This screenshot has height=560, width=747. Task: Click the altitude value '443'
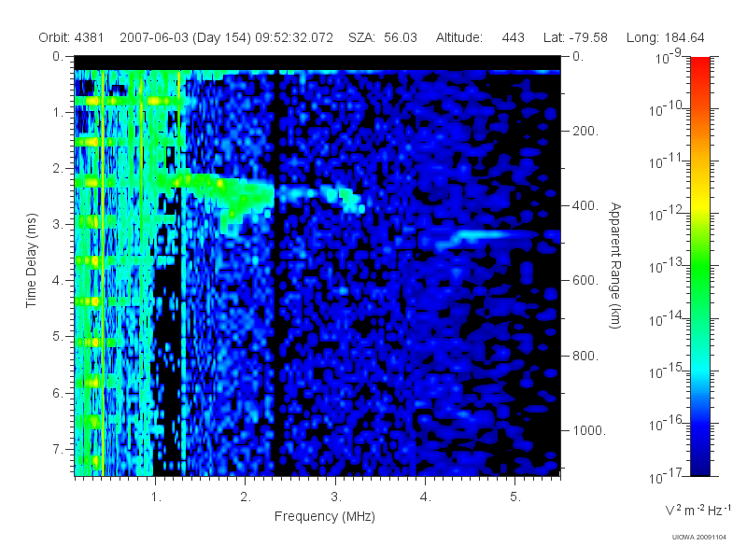click(x=513, y=37)
